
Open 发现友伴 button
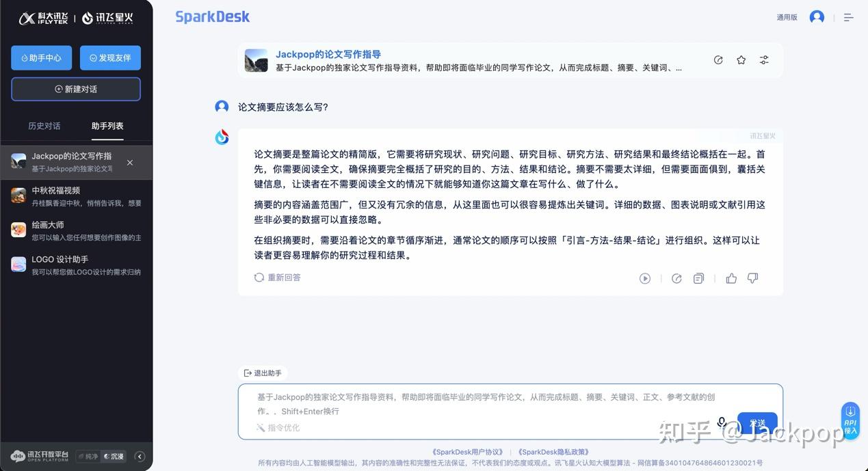[110, 58]
